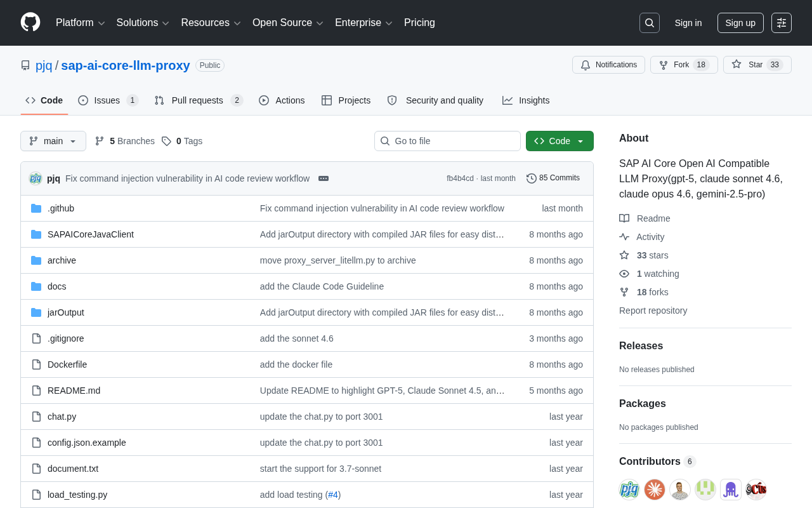Click the docs folder icon
The image size is (812, 508).
[x=36, y=286]
